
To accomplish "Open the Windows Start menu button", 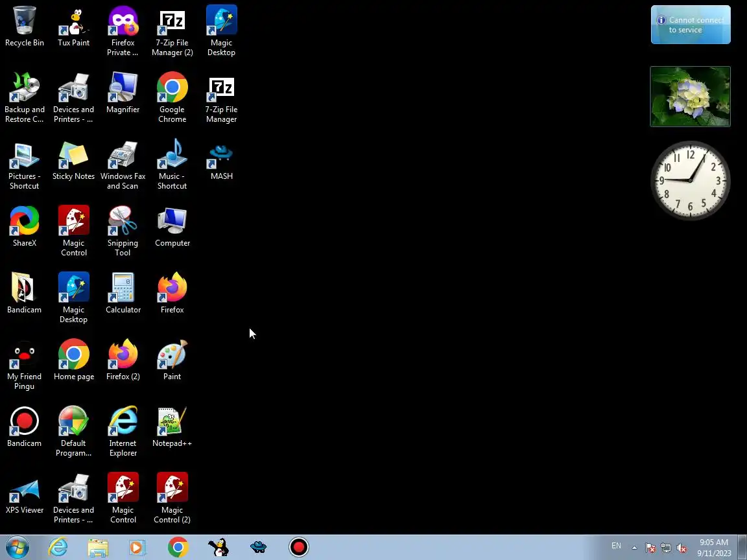I will pos(18,547).
